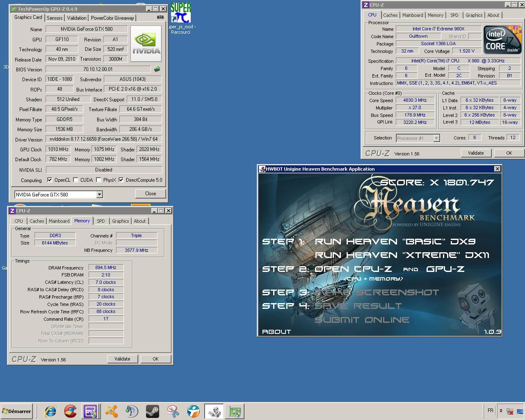The image size is (525, 420).
Task: Click RUN HEAVEN "XTREME" DX11
Action: [x=402, y=255]
